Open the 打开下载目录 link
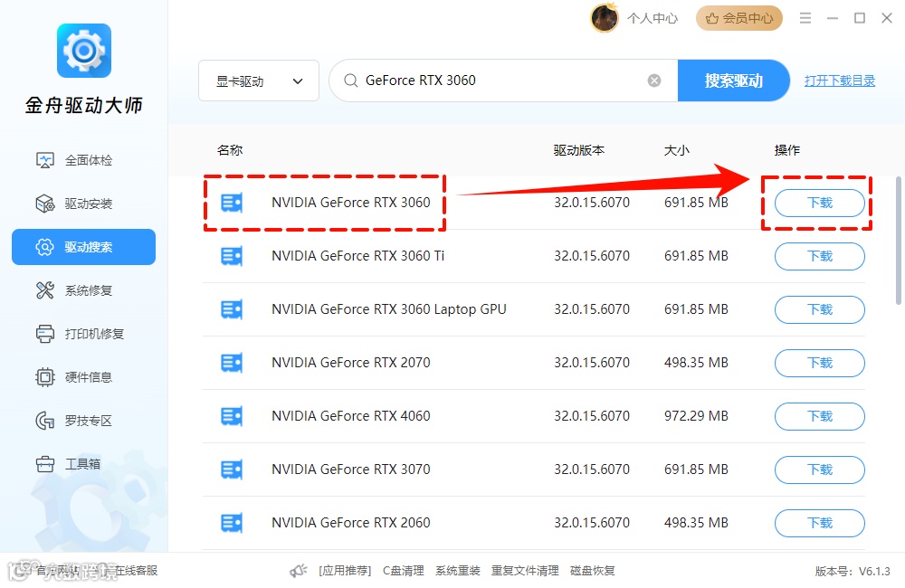The image size is (905, 588). 840,81
